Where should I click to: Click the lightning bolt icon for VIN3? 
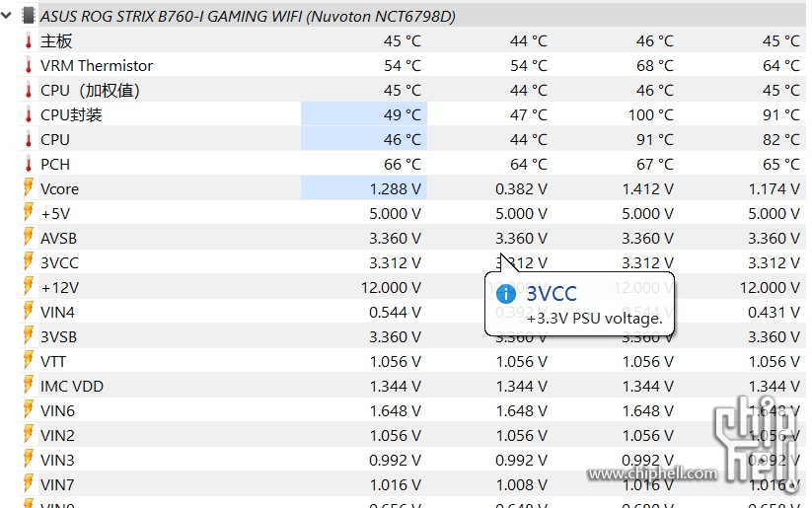click(x=29, y=460)
